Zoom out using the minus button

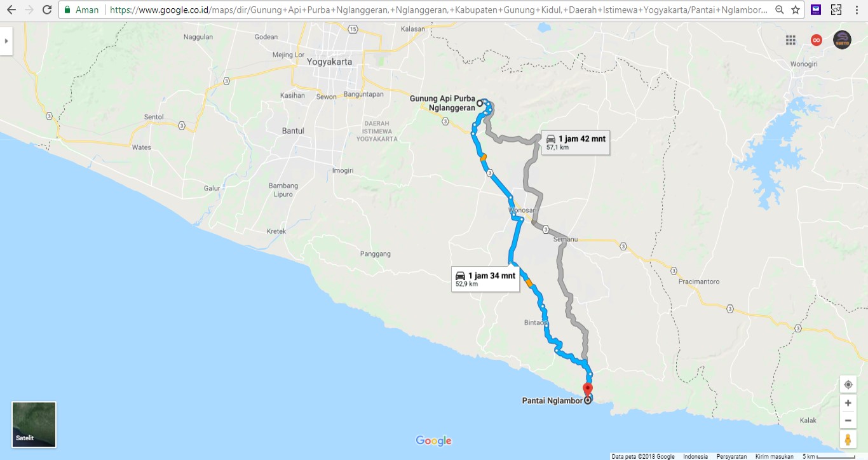point(848,420)
